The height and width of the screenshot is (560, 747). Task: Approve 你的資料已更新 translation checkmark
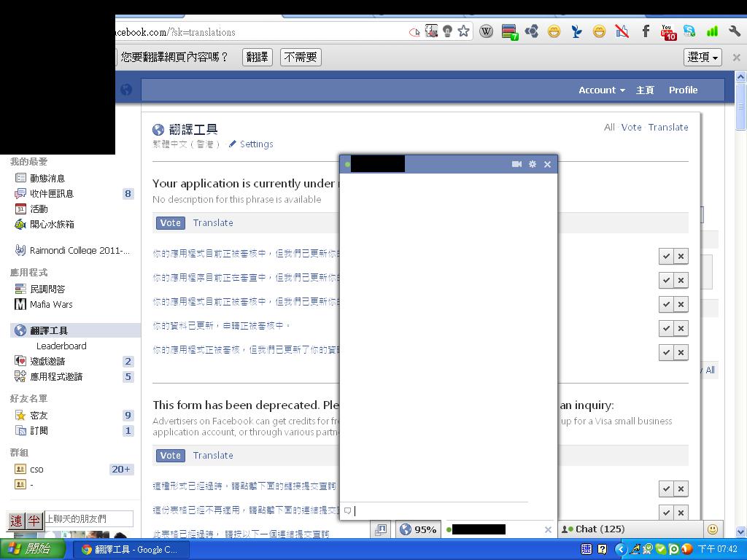pos(666,328)
